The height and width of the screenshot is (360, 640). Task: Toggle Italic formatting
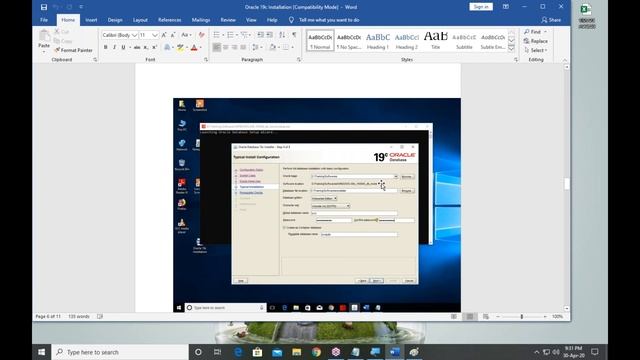(114, 47)
